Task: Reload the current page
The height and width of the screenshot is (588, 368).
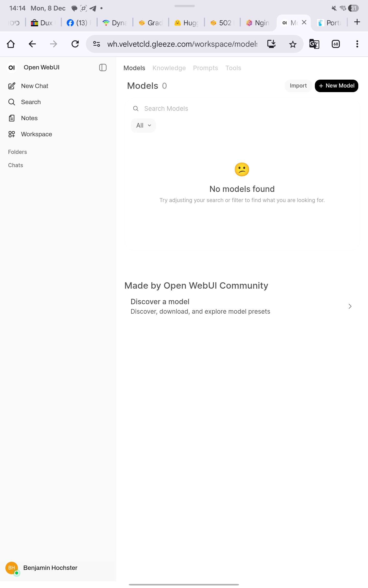Action: (75, 44)
